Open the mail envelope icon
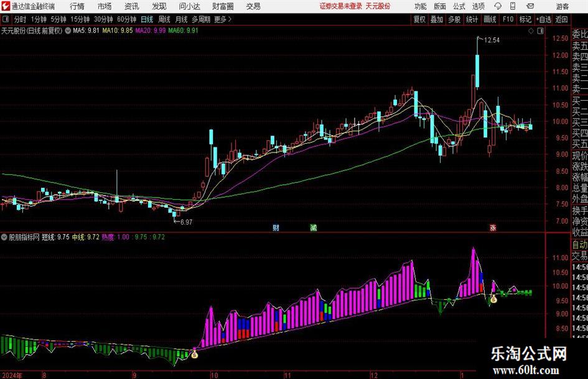Image resolution: width=588 pixels, height=379 pixels. [530, 6]
